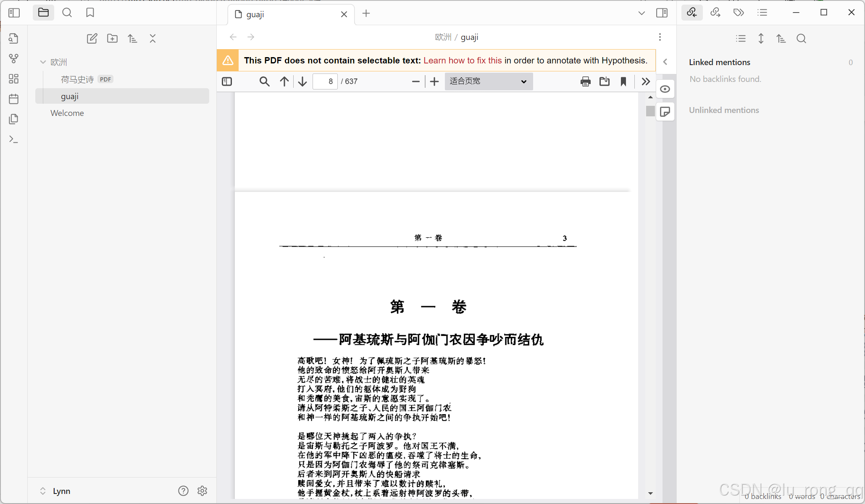
Task: Open the daily note calendar icon
Action: coord(13,99)
